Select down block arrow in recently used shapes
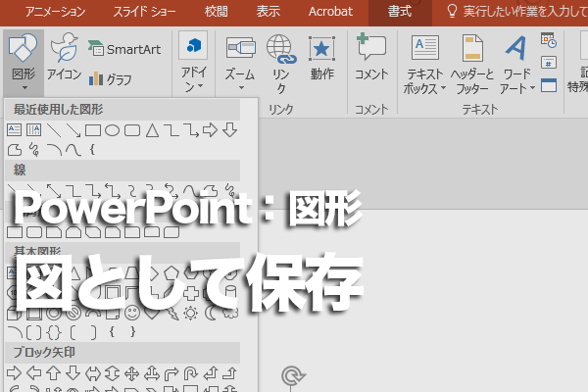 [x=229, y=130]
